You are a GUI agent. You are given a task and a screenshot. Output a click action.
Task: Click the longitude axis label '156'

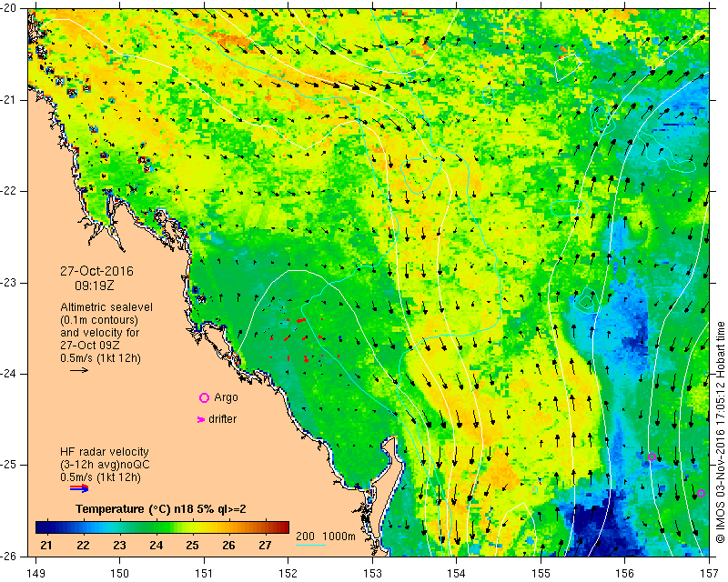[x=625, y=574]
